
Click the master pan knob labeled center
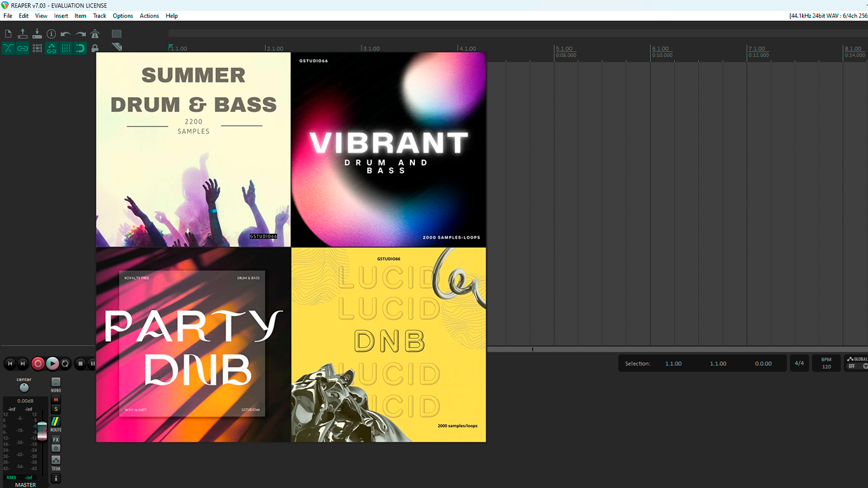(x=24, y=388)
